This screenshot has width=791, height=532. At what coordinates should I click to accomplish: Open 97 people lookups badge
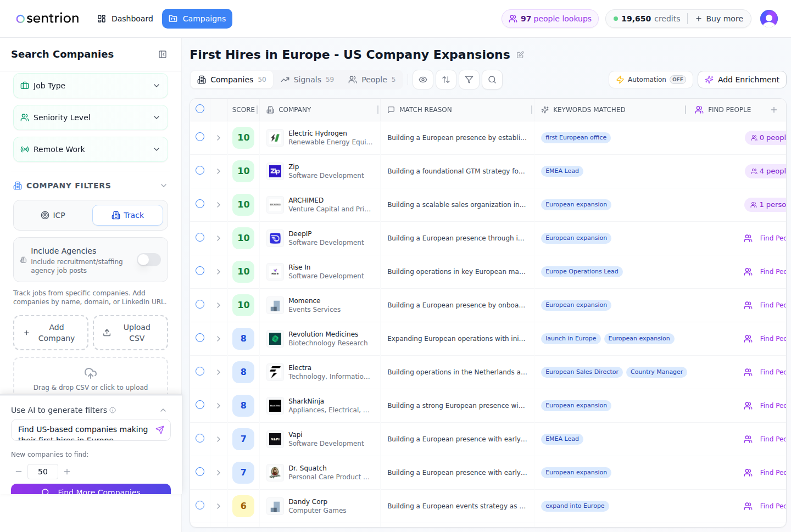(x=550, y=19)
